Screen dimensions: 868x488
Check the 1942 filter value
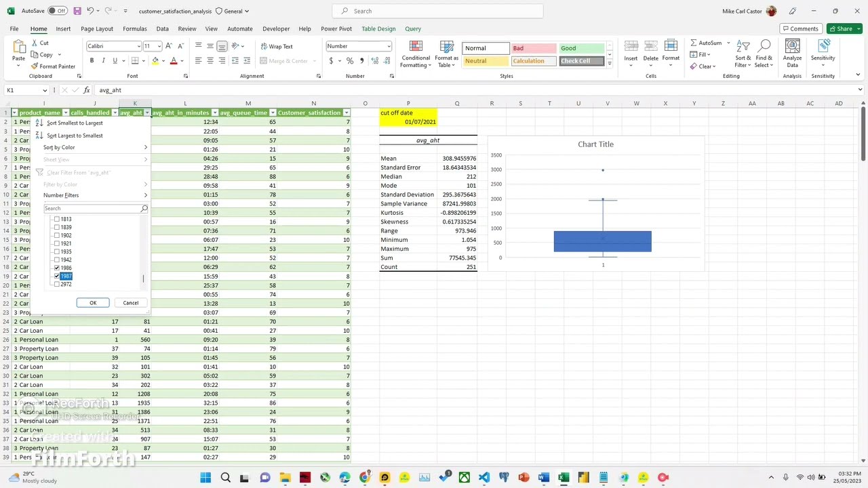(57, 260)
